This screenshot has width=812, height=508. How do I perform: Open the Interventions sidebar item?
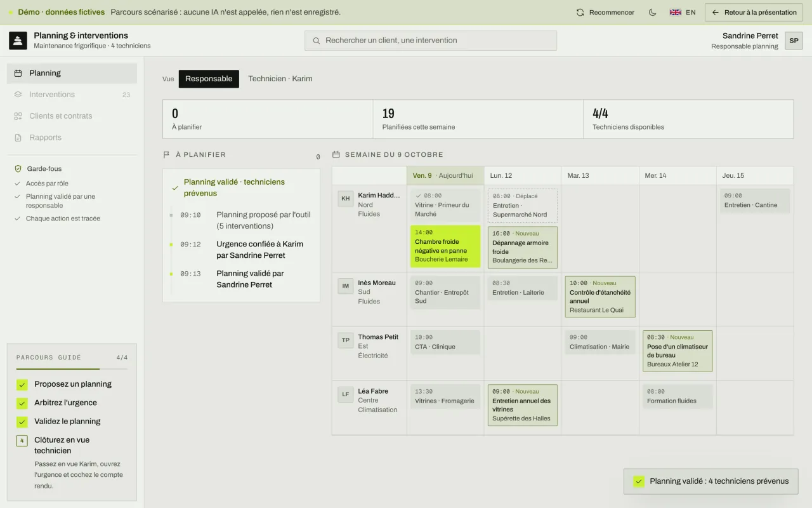[72, 95]
